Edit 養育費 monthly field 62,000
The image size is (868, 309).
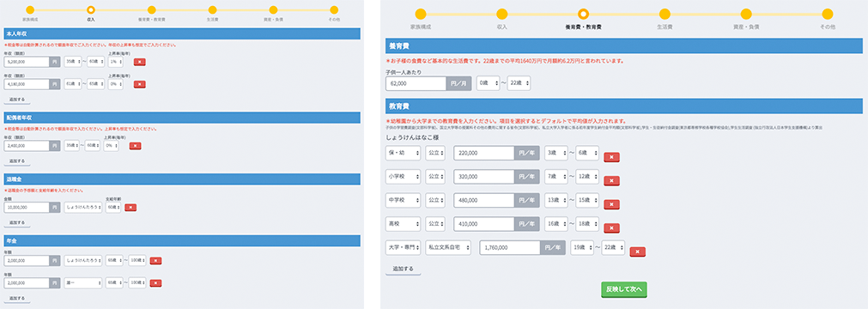pyautogui.click(x=416, y=83)
